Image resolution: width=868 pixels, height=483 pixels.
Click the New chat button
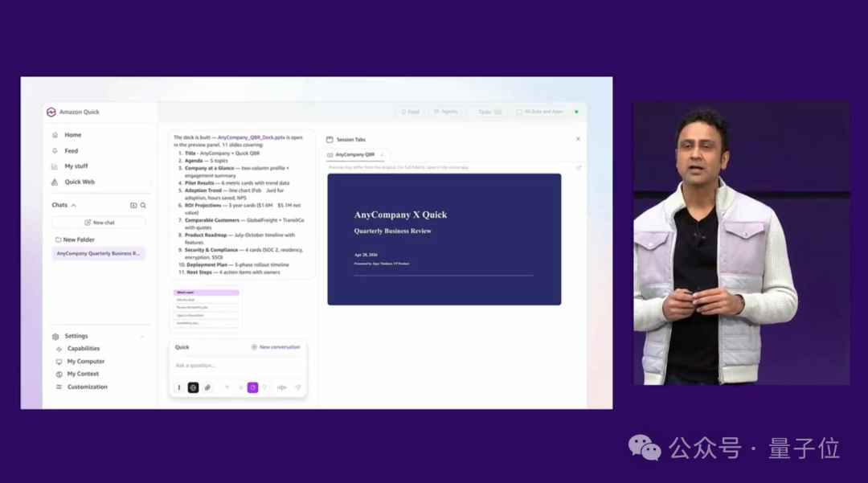pyautogui.click(x=99, y=223)
